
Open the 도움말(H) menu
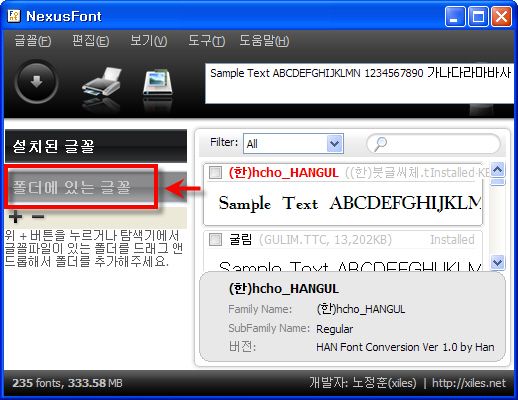[264, 41]
